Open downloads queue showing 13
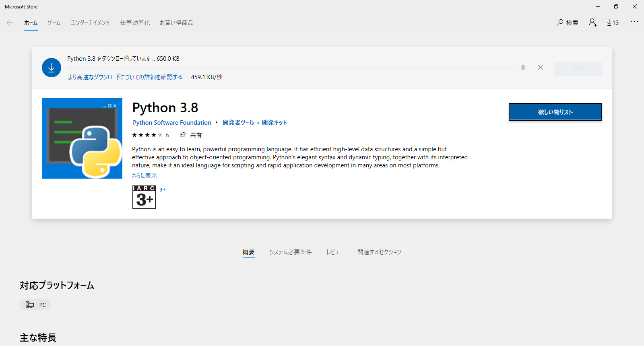 pyautogui.click(x=613, y=23)
